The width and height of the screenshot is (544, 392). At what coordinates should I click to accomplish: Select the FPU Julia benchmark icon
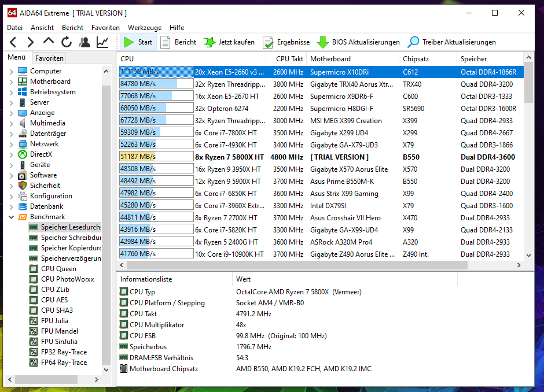point(34,321)
